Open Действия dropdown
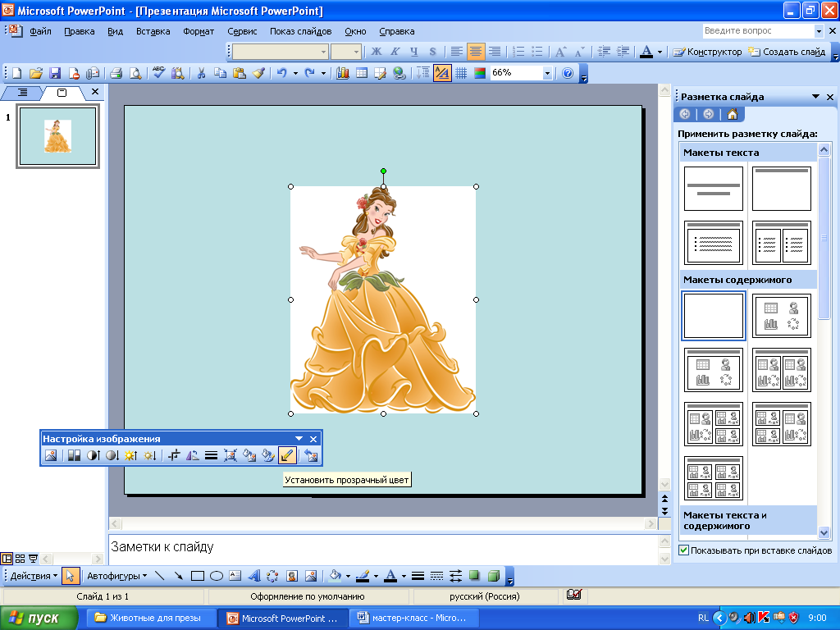Viewport: 840px width, 630px height. pos(34,576)
